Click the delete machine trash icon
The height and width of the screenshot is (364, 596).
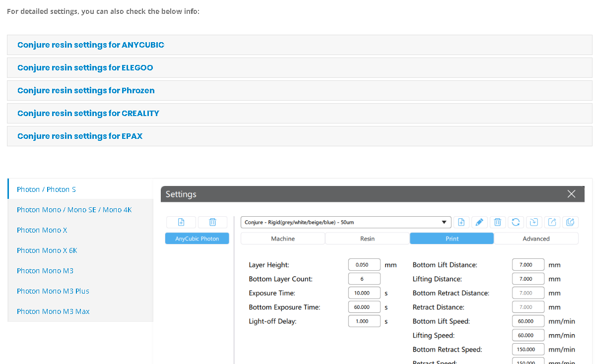point(212,222)
